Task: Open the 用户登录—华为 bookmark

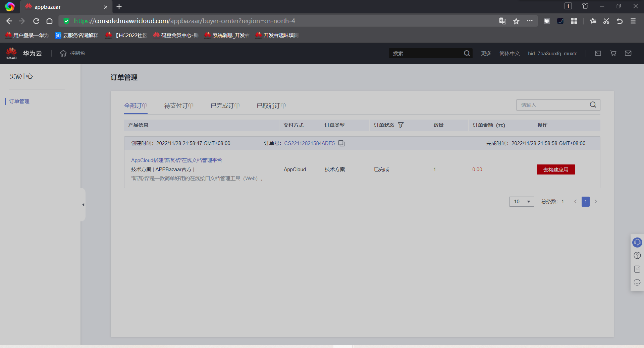Action: (27, 35)
